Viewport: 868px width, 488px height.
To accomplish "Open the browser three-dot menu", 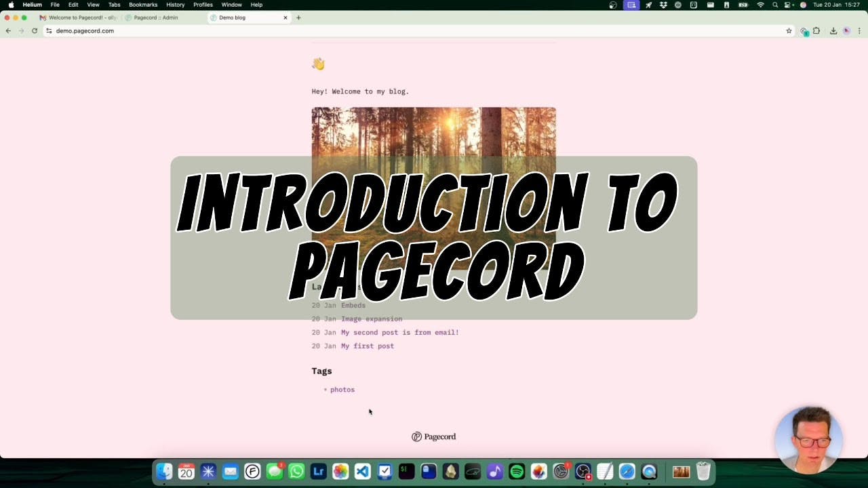I will 859,30.
